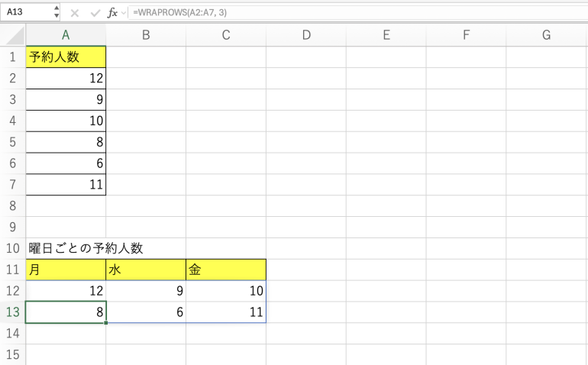
Task: Select cell B12 containing 9
Action: pyautogui.click(x=146, y=291)
